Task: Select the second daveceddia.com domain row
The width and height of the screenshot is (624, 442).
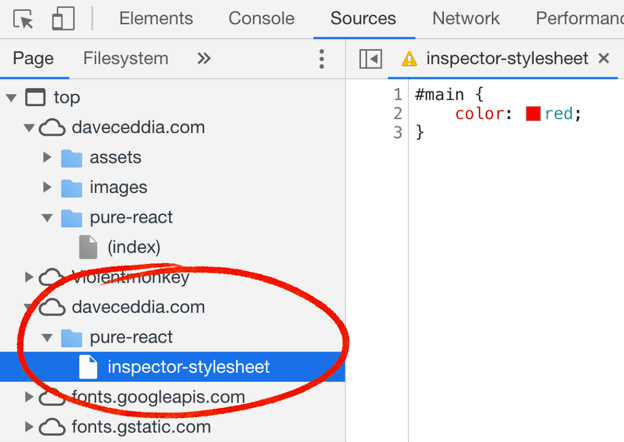Action: [x=172, y=307]
